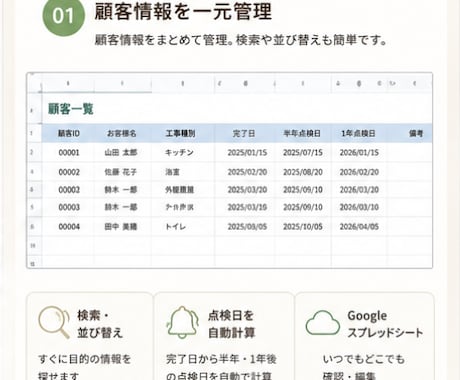Select the name cell 佐藤 花子

pyautogui.click(x=121, y=172)
